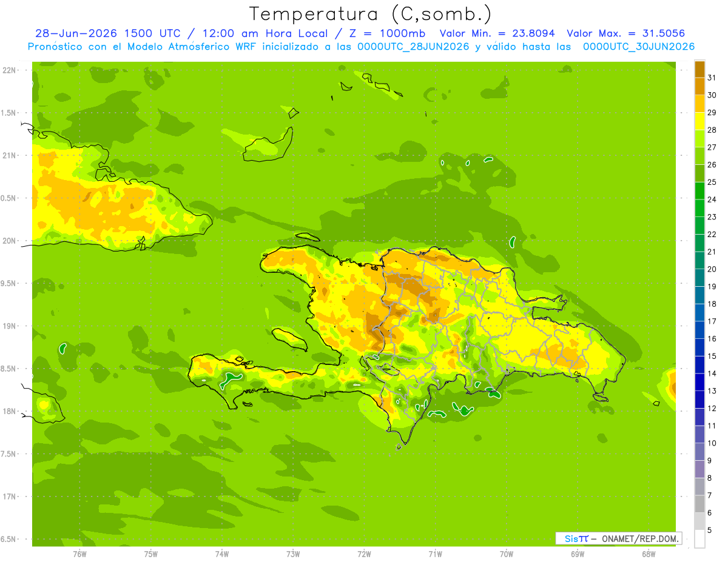The width and height of the screenshot is (728, 562).
Task: Pick the orange legend swatch between 30 and 31
Action: [699, 86]
